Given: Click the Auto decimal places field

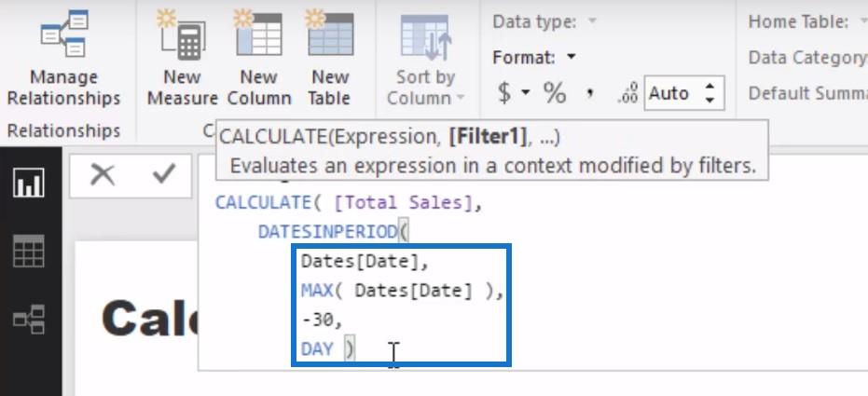Looking at the screenshot, I should 669,93.
